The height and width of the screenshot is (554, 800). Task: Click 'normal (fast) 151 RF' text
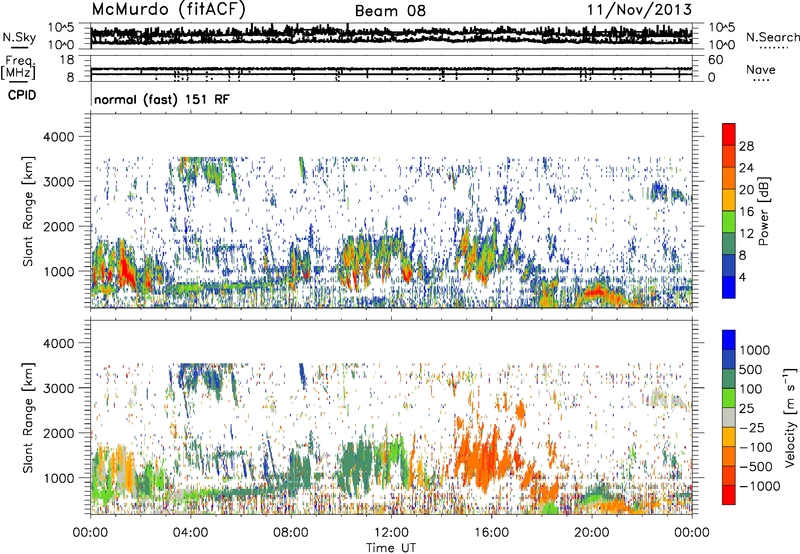coord(162,99)
